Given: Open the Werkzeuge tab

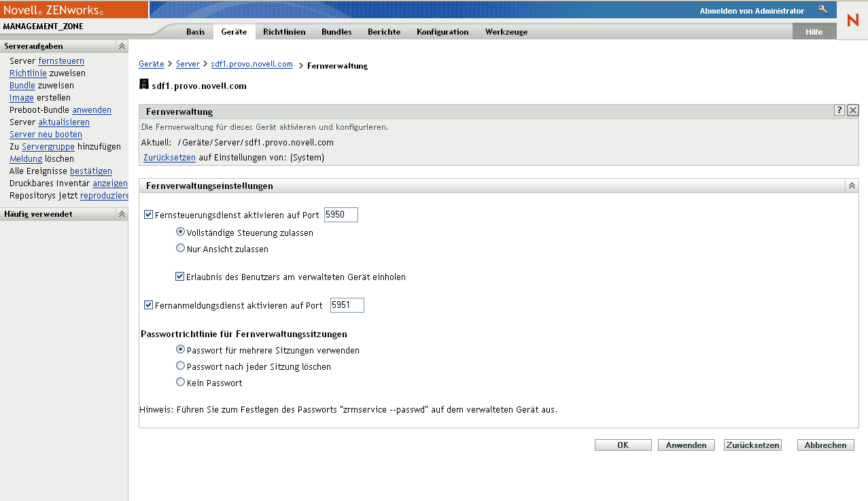Looking at the screenshot, I should pos(506,32).
